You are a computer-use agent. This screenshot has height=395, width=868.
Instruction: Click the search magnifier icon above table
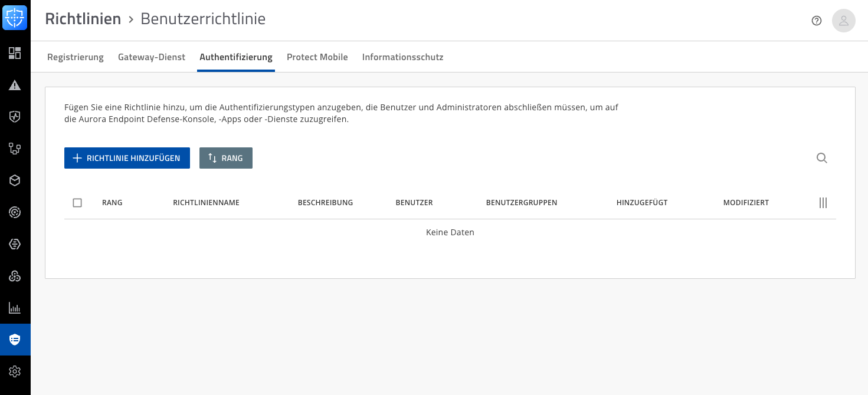[x=821, y=158]
